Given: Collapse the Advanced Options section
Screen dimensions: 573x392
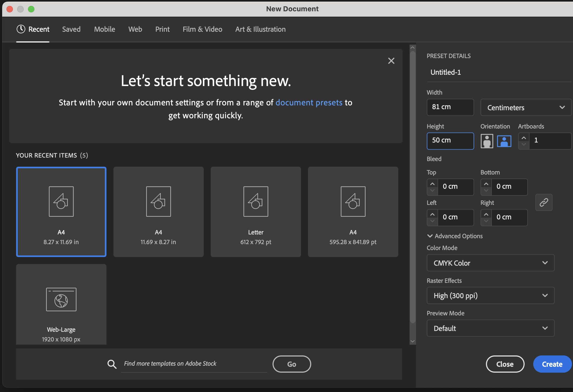Looking at the screenshot, I should (x=430, y=236).
